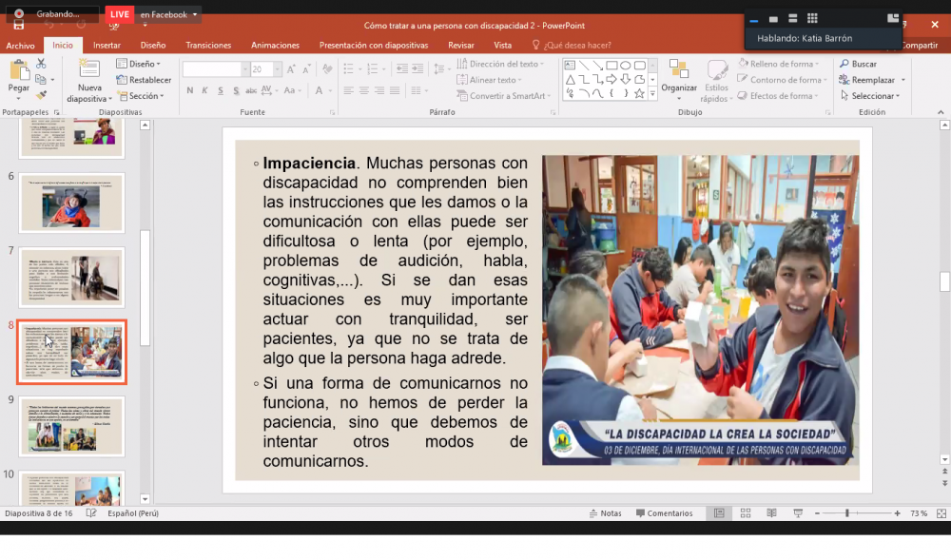
Task: Switch to Slide Sorter view icon
Action: coord(745,513)
